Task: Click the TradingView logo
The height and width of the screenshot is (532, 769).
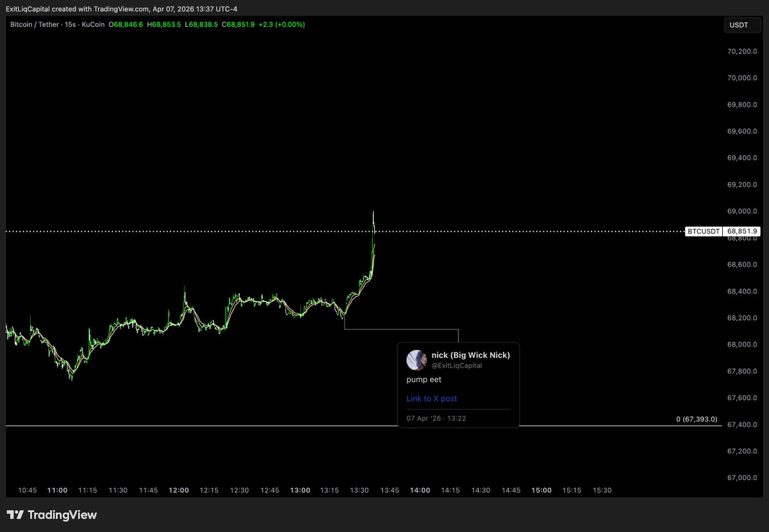Action: tap(52, 515)
